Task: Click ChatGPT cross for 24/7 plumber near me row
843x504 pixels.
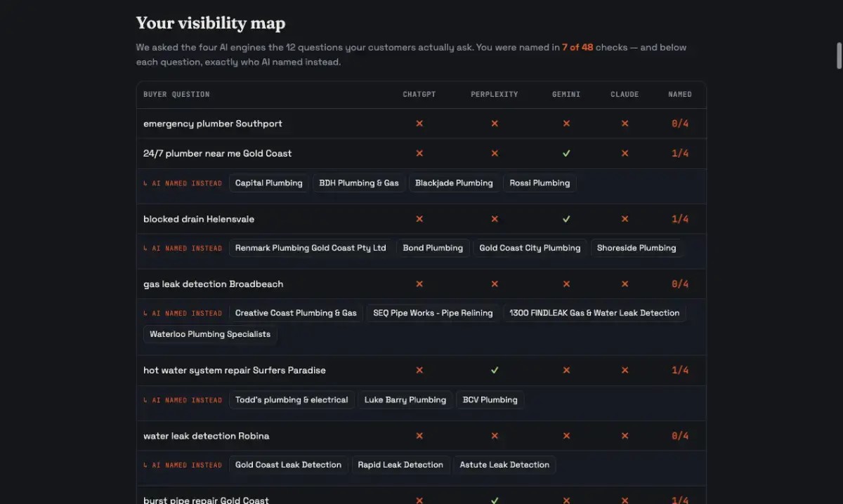Action: 419,153
